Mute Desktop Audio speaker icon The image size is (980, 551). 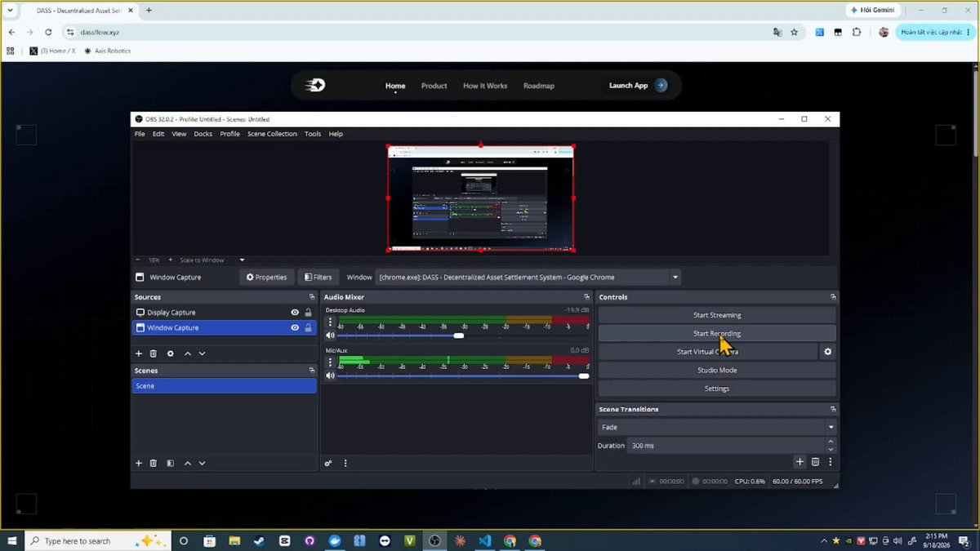tap(331, 335)
